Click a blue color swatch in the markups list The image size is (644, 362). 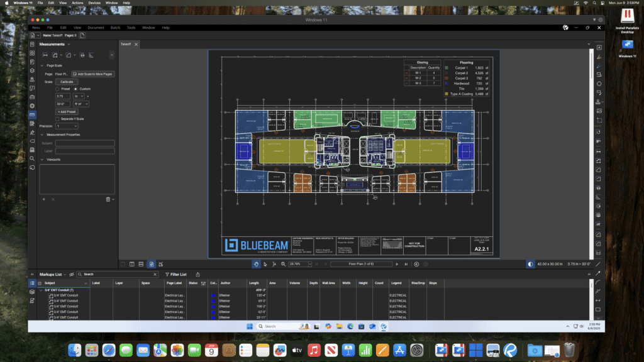pyautogui.click(x=213, y=295)
